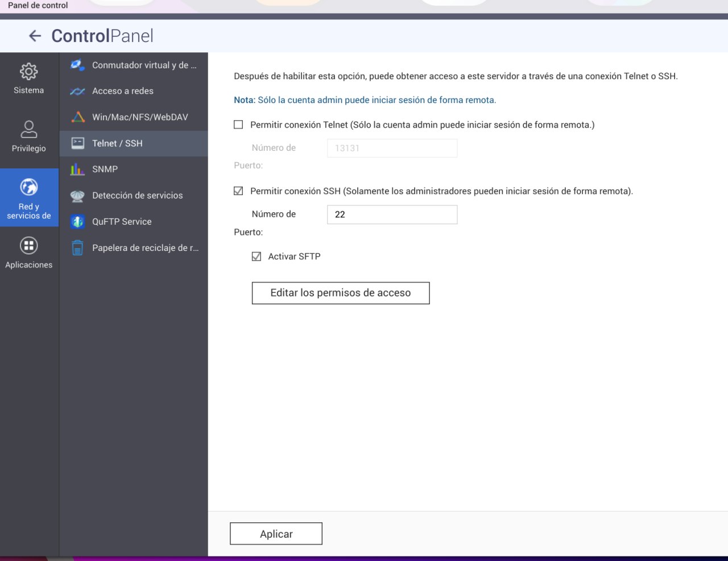Click the QuFTP Service icon
Screen dimensions: 728x561
(78, 222)
